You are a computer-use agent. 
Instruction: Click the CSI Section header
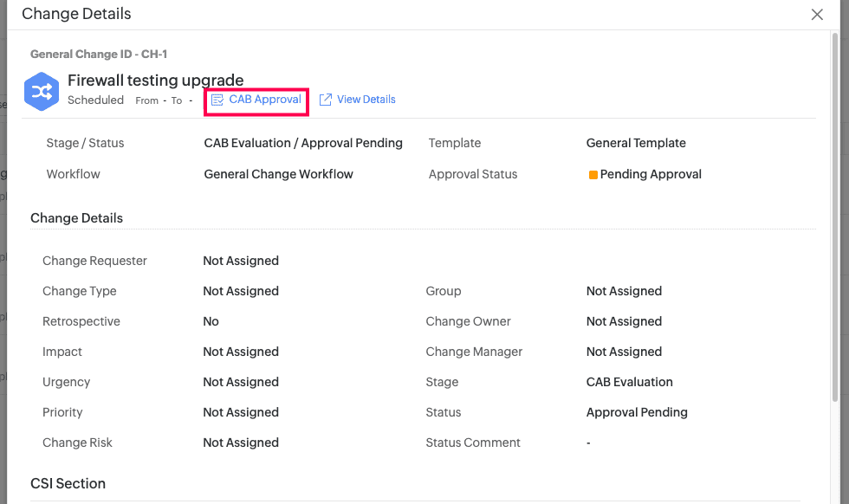pyautogui.click(x=68, y=483)
